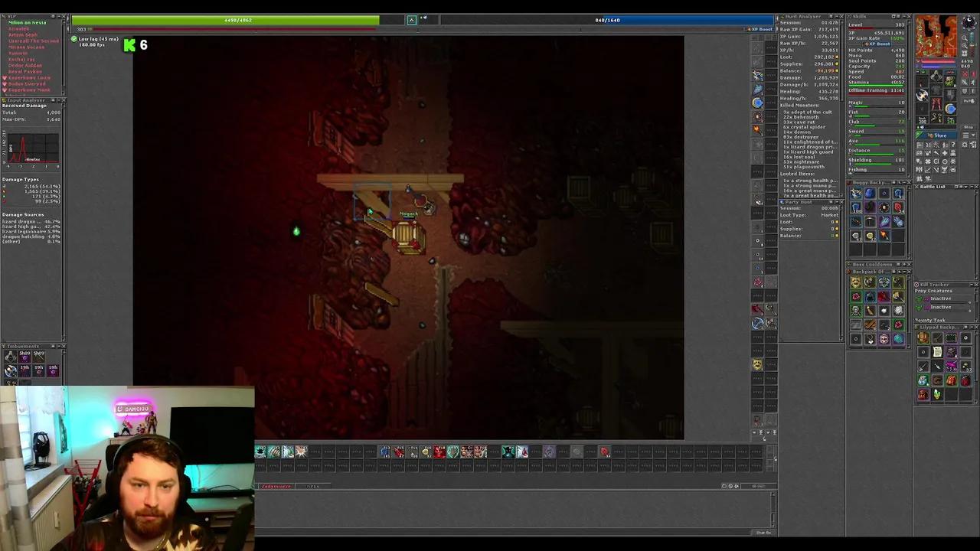Adjust the minimap zoom slider
This screenshot has height=551, width=980.
pyautogui.click(x=974, y=44)
